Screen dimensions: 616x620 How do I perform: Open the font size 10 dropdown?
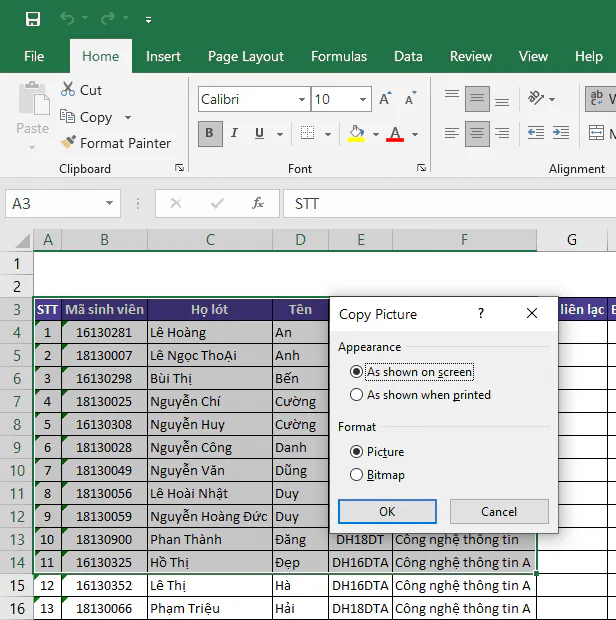point(363,99)
